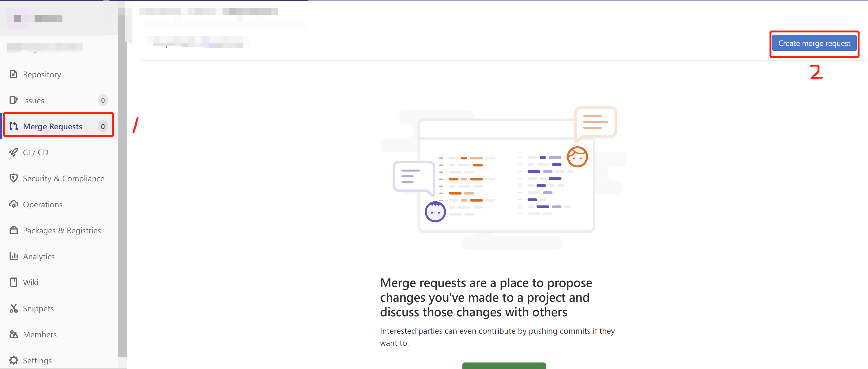Open Analytics using its chart icon
868x369 pixels.
13,256
